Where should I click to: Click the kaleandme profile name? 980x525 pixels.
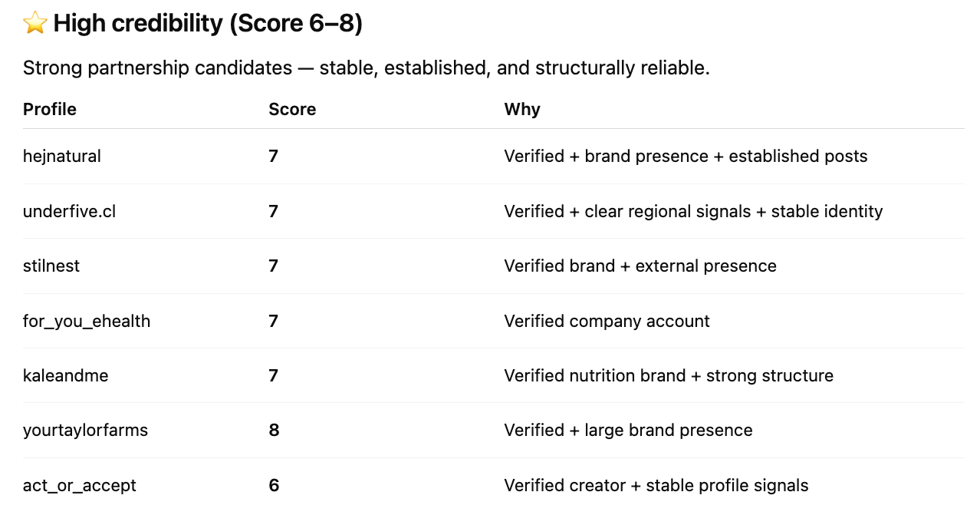[65, 375]
